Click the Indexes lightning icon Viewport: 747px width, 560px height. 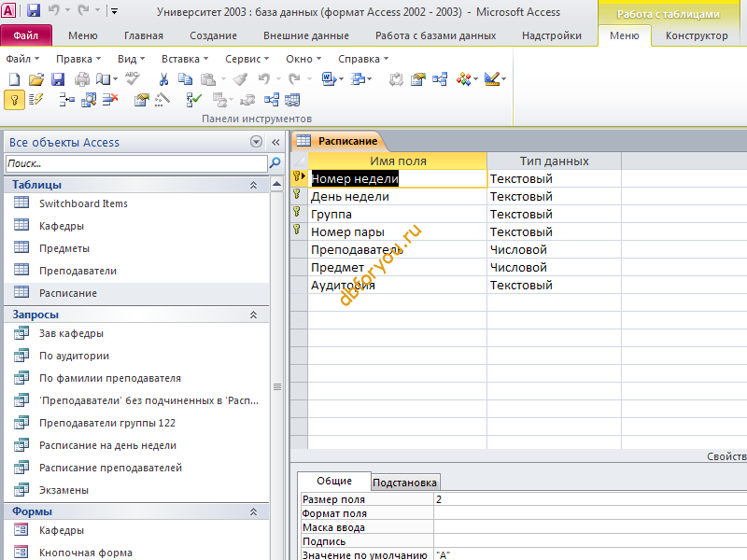click(x=35, y=100)
